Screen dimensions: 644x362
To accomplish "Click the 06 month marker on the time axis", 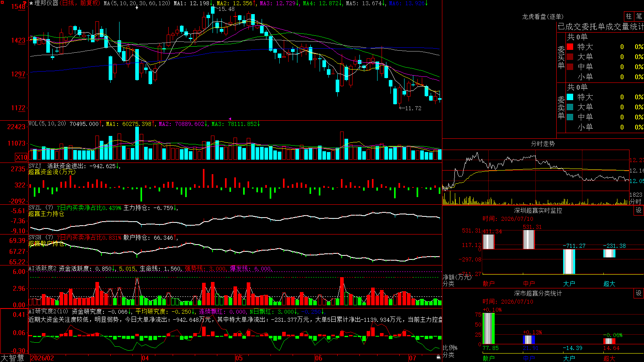I will point(318,358).
